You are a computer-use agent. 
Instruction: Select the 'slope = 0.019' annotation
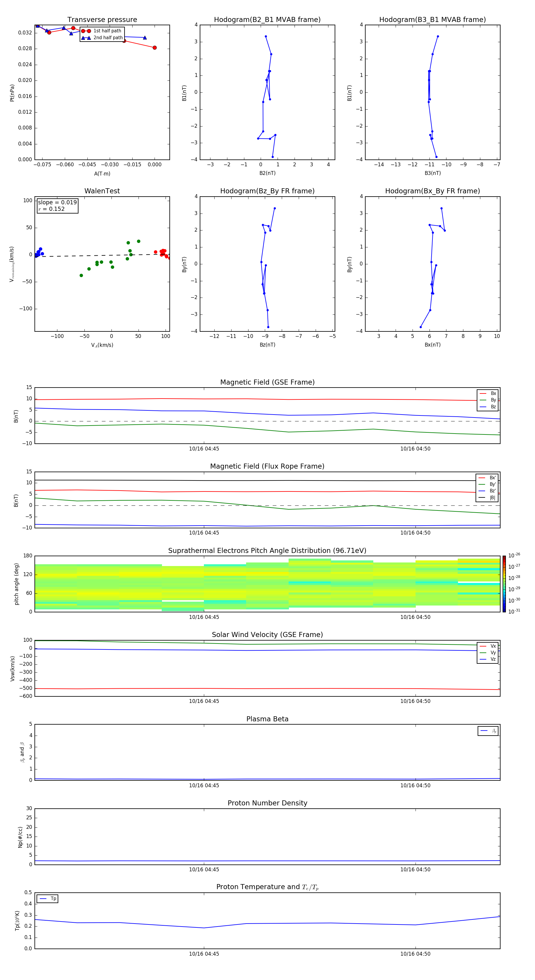coord(57,203)
